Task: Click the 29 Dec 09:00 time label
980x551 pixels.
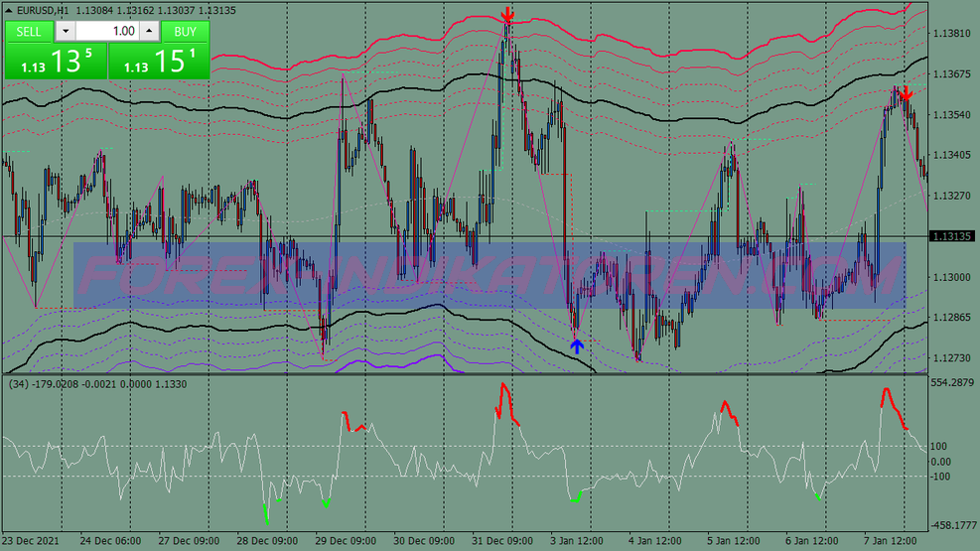Action: coord(346,540)
